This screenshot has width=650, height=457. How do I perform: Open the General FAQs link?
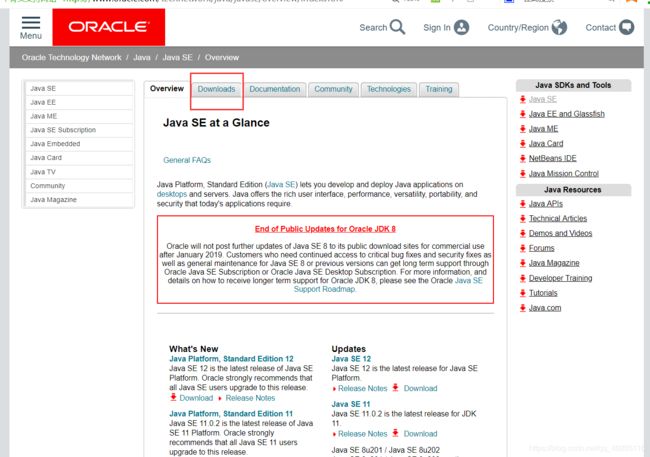click(187, 160)
